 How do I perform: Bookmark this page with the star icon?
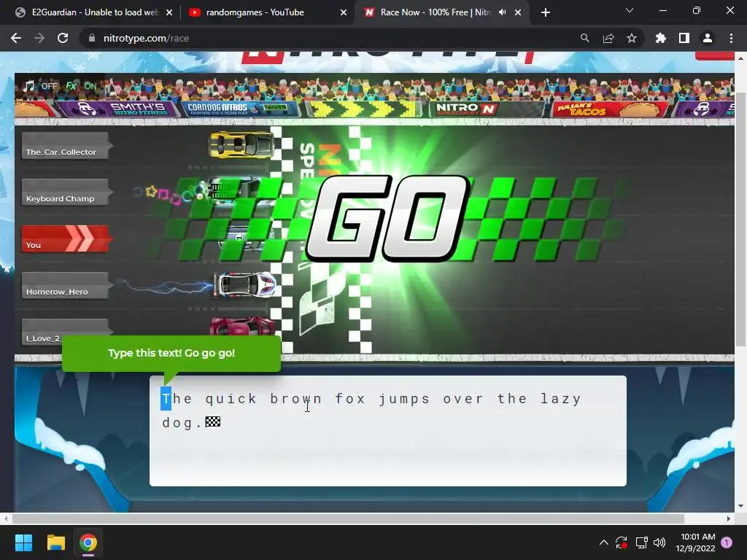(632, 38)
